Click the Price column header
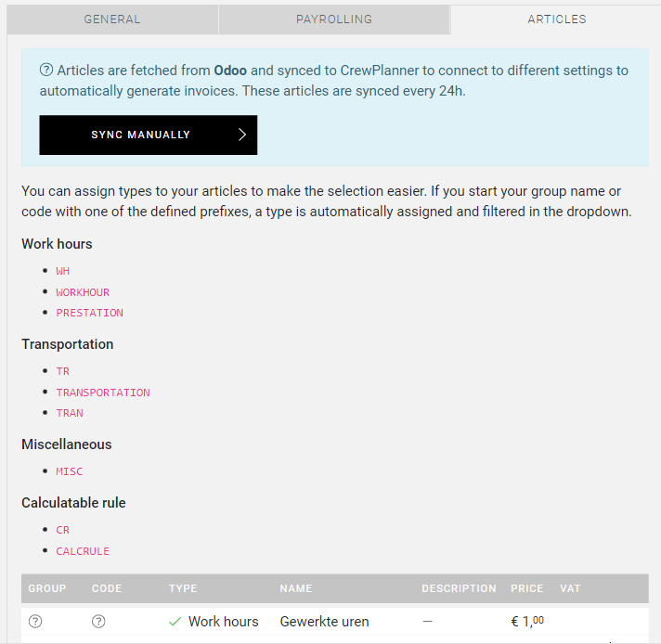 tap(526, 588)
